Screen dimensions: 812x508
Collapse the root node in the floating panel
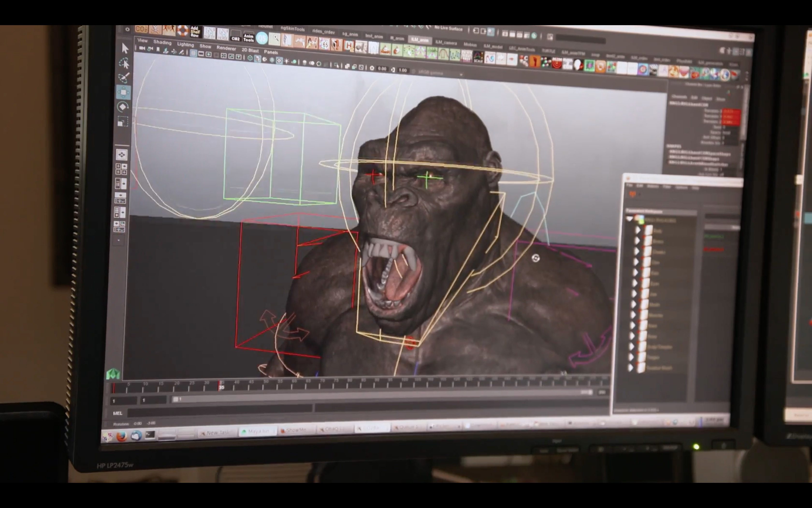tap(630, 219)
